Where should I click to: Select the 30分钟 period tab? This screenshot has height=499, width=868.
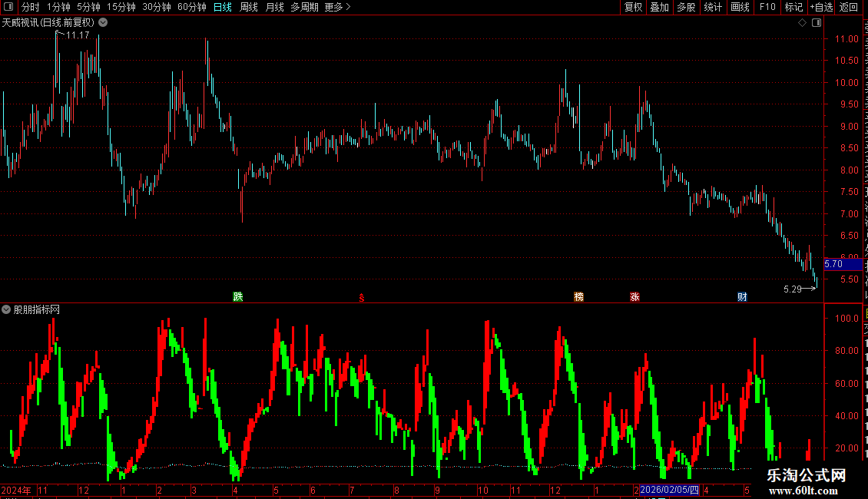point(157,7)
